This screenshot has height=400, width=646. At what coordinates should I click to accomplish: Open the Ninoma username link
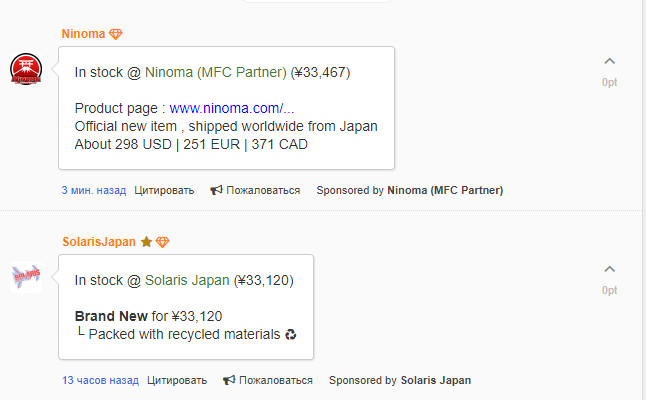tap(83, 34)
